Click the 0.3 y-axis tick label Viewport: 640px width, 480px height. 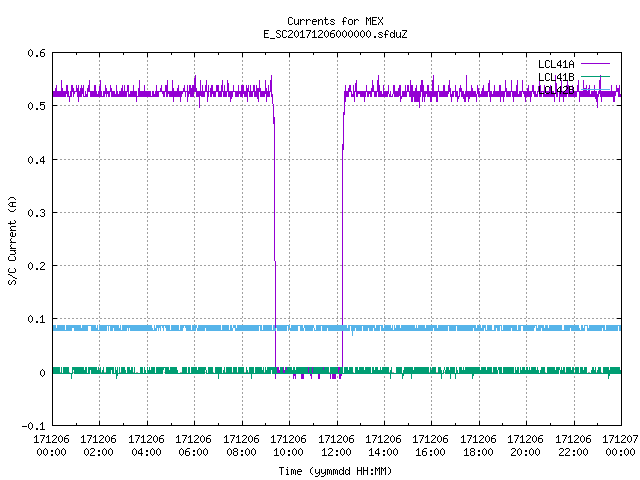[x=37, y=213]
